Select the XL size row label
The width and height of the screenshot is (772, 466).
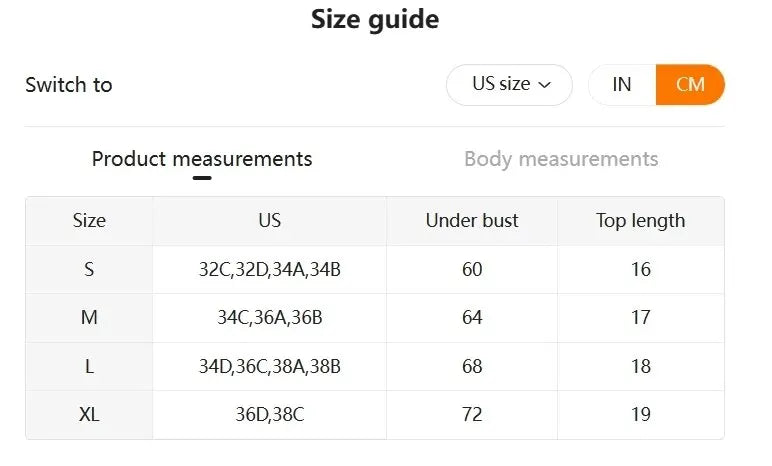89,414
